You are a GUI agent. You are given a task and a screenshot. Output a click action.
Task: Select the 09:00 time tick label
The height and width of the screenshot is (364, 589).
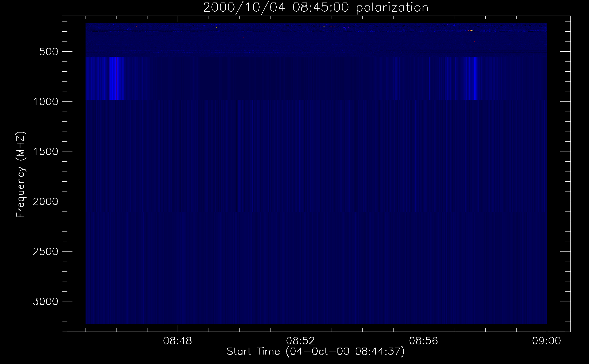pyautogui.click(x=546, y=341)
